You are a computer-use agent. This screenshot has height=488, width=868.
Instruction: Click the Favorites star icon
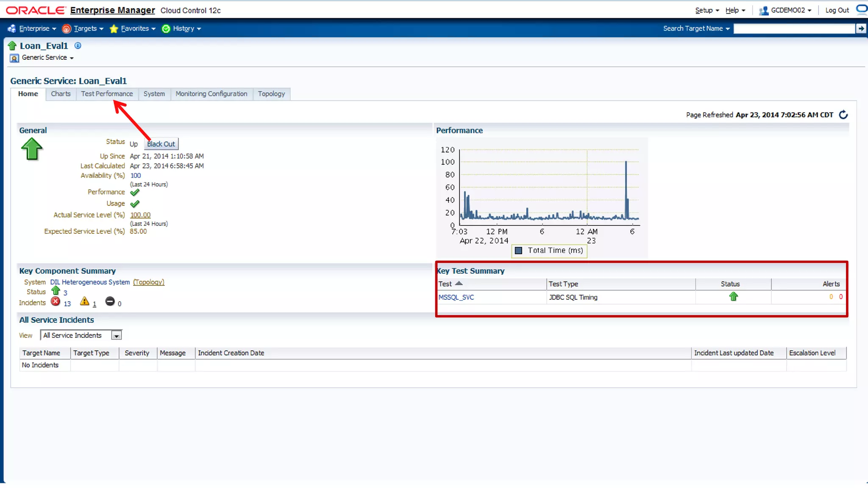(x=114, y=29)
